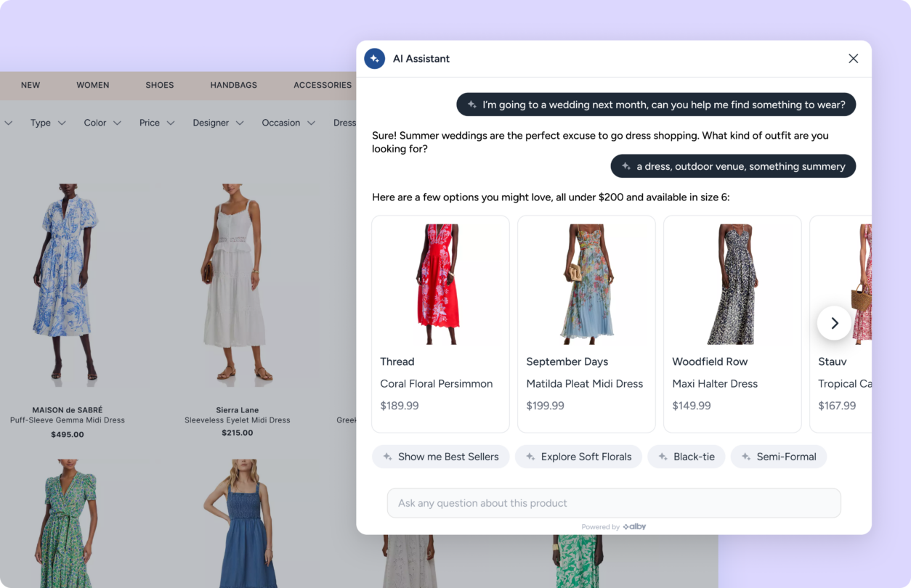Click the Woodfield Row brand name

point(710,362)
